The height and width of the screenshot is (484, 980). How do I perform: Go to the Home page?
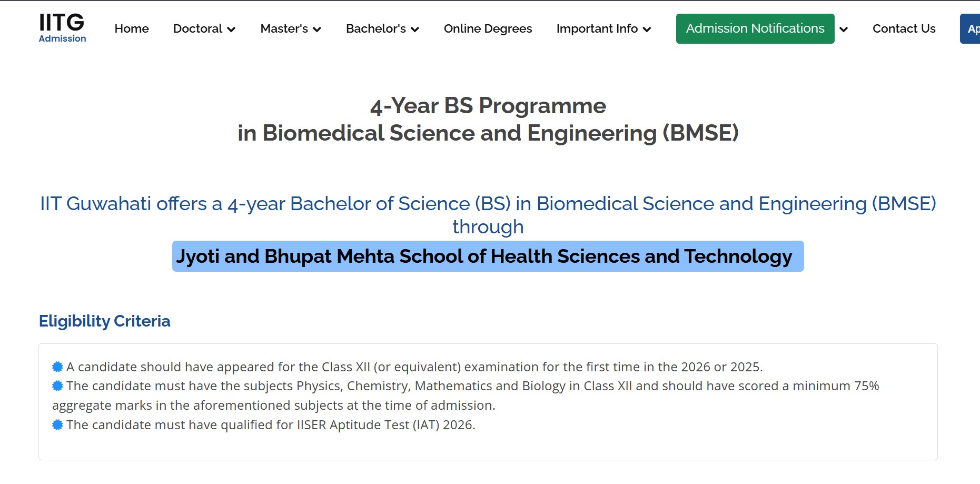point(132,29)
